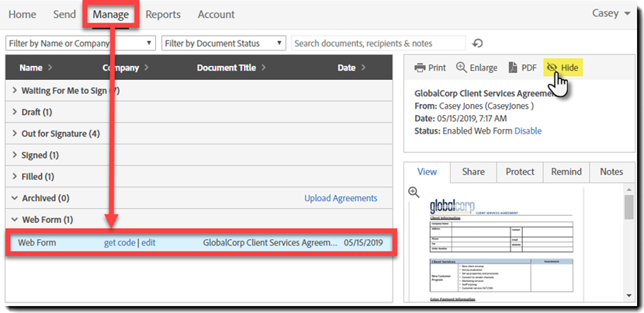Click the edit link in Web Form row
Screen dimensions: 644x313
click(148, 242)
